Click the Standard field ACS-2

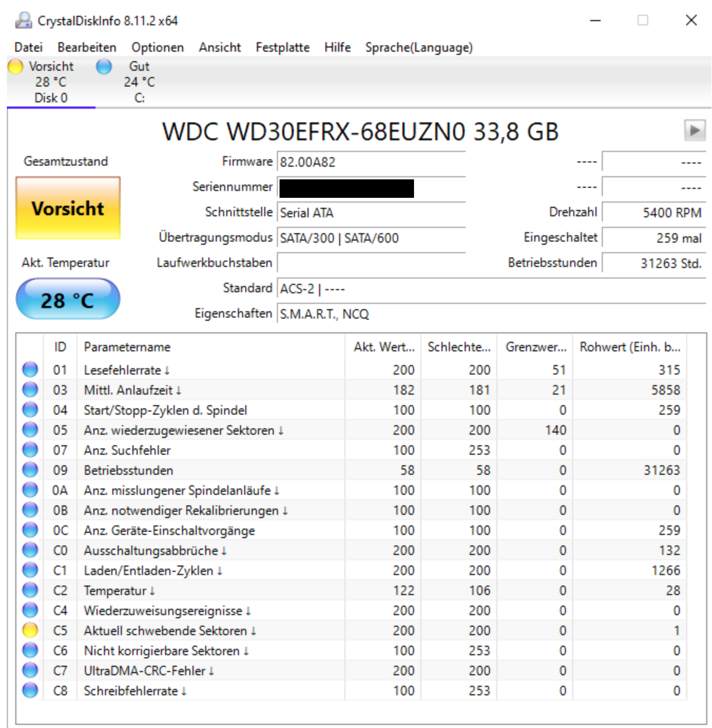click(492, 289)
